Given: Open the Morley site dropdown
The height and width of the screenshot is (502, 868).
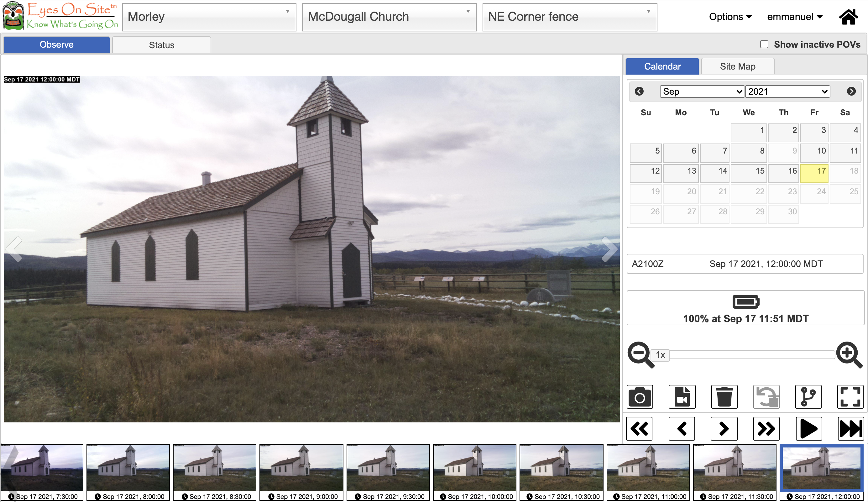Looking at the screenshot, I should [209, 17].
